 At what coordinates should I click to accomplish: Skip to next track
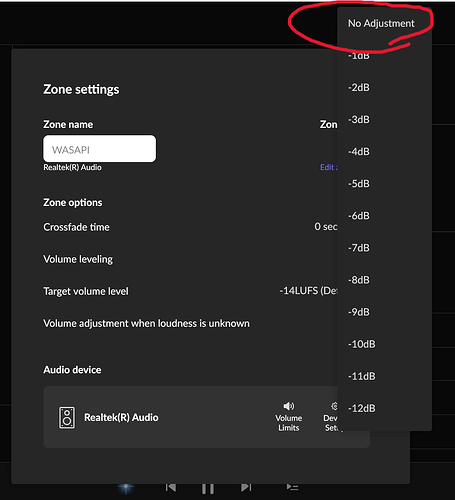point(246,487)
